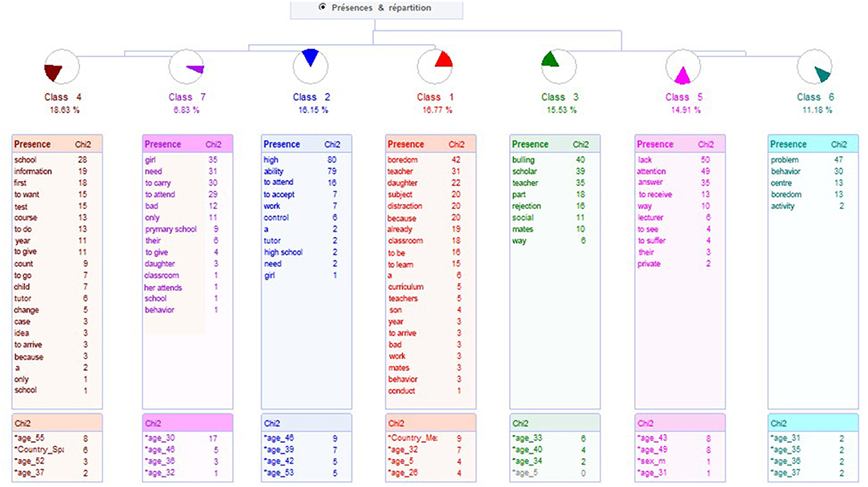868x487 pixels.
Task: Select the 'high school' row in Class 2
Action: 306,252
